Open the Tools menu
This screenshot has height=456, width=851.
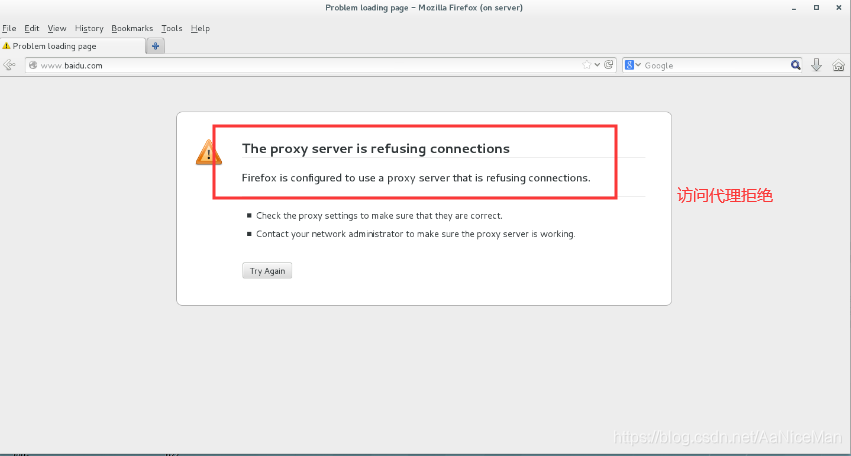point(172,28)
